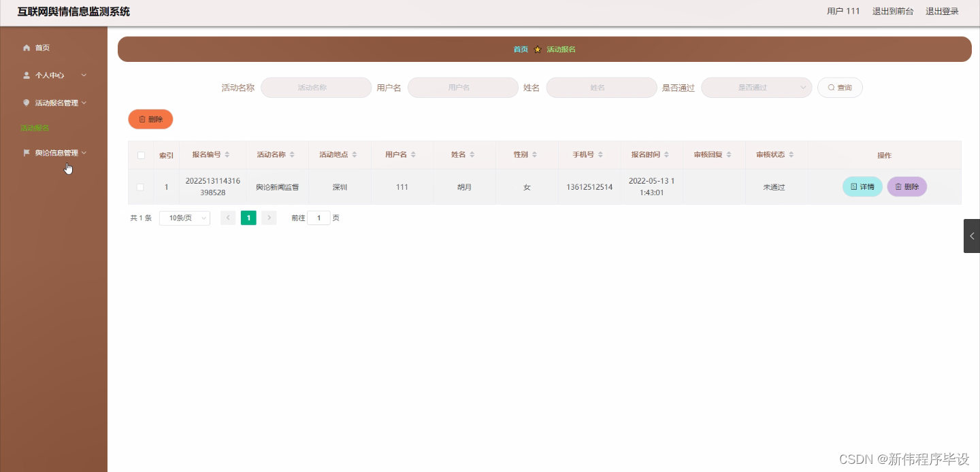Sort the table by 性别 column arrows

(x=535, y=155)
